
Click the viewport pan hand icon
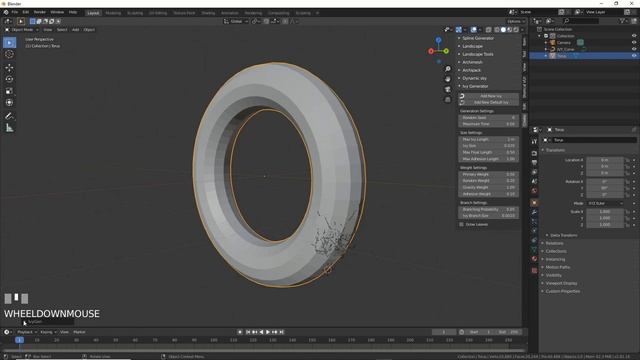[448, 79]
